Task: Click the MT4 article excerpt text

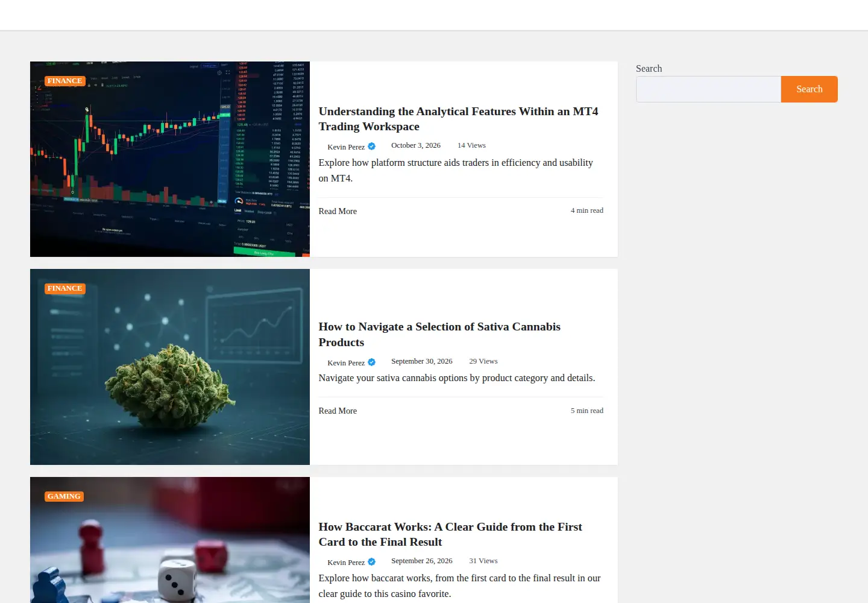Action: 456,171
